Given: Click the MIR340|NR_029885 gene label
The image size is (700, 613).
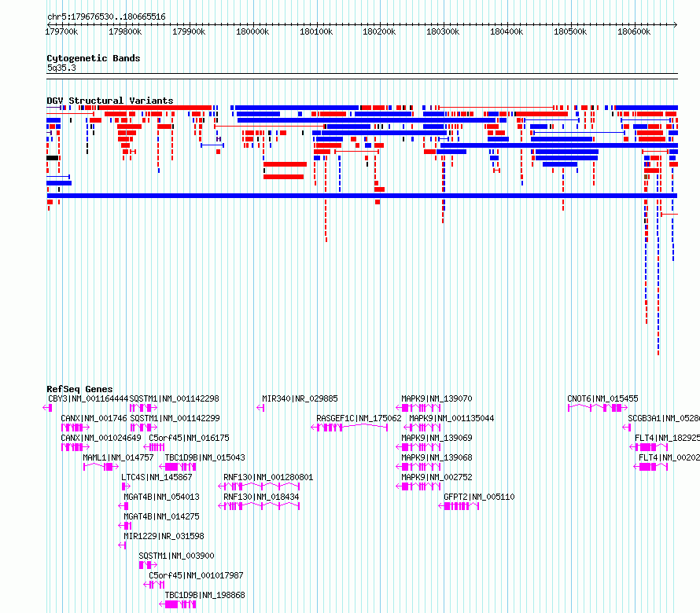Looking at the screenshot, I should [x=300, y=398].
